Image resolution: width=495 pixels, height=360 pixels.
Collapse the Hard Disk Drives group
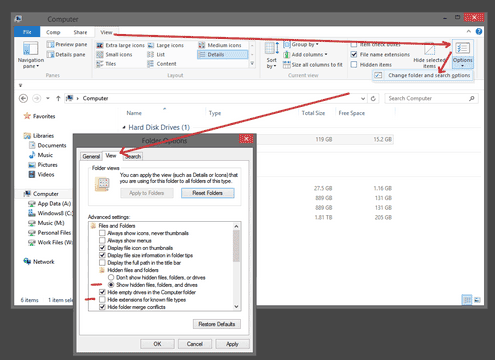point(124,127)
